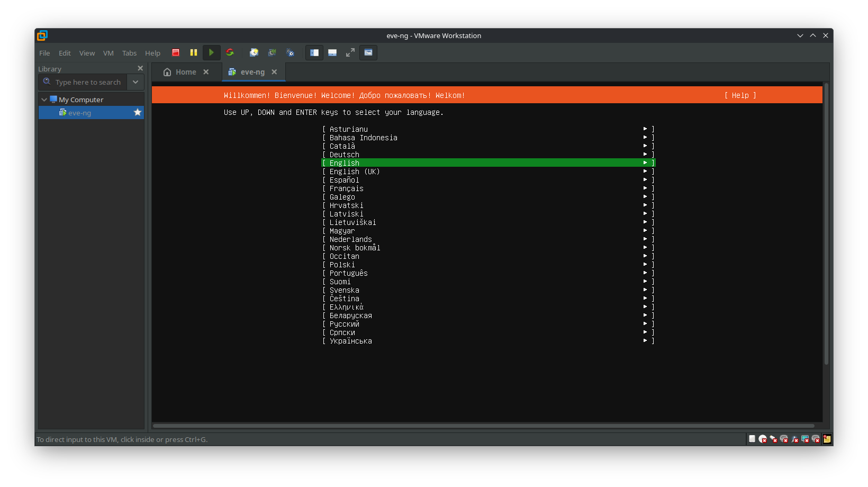Open the View menu

coord(87,53)
